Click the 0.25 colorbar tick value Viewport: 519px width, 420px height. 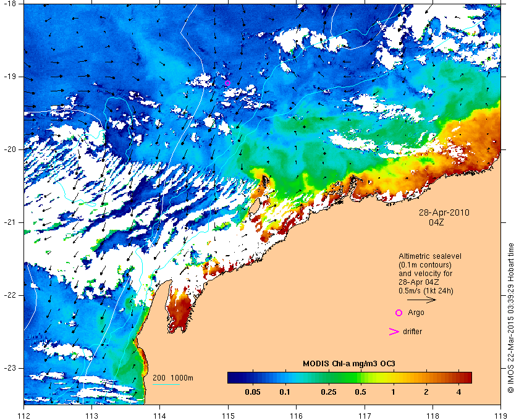coord(328,393)
